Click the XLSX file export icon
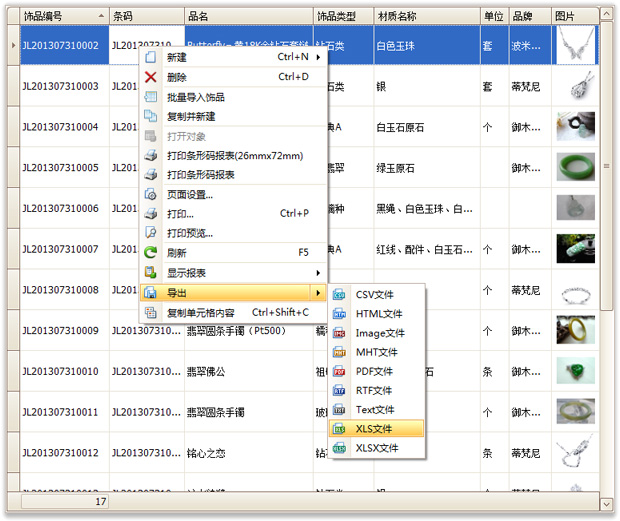The image size is (620, 521). 339,448
